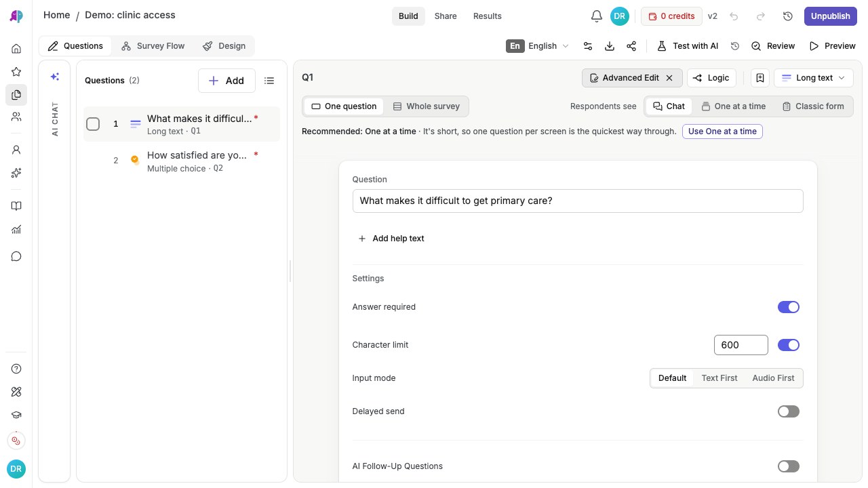Enable the Delayed send switch

coord(789,411)
